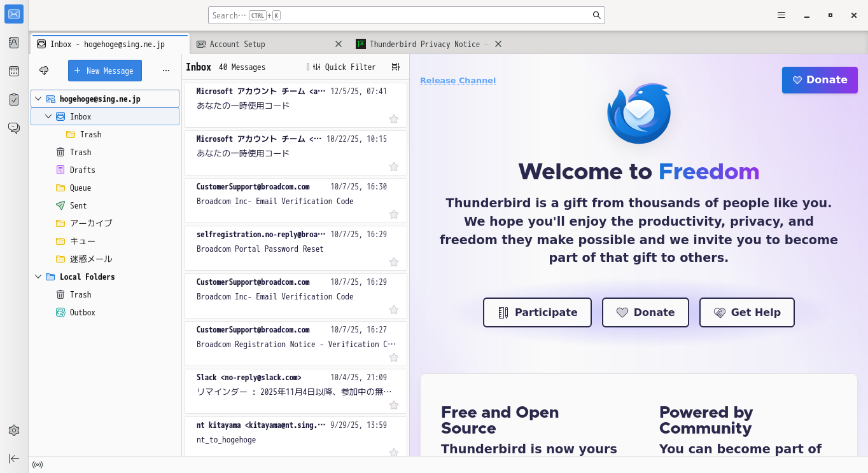Image resolution: width=868 pixels, height=473 pixels.
Task: Open the Address Book space
Action: pyautogui.click(x=14, y=43)
